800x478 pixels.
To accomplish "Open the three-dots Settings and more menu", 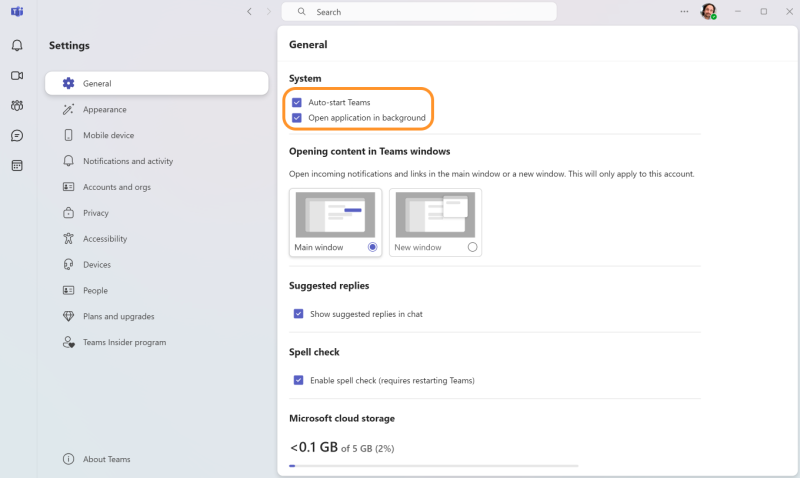I will coord(684,11).
